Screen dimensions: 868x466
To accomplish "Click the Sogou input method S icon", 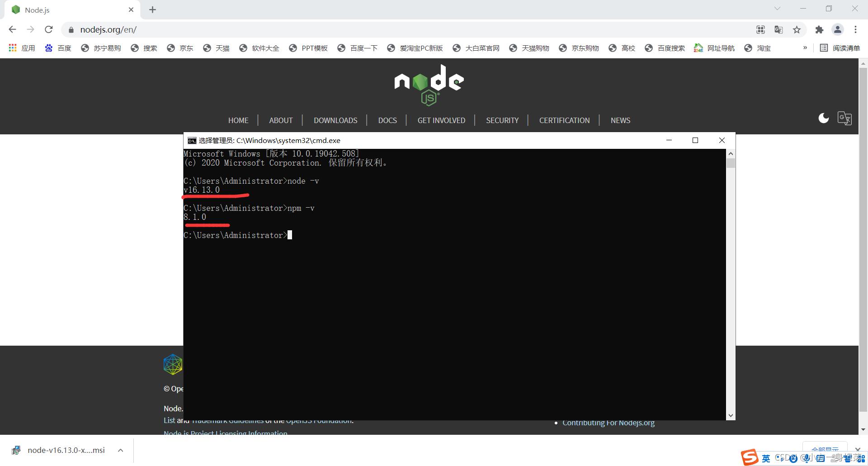I will click(750, 458).
